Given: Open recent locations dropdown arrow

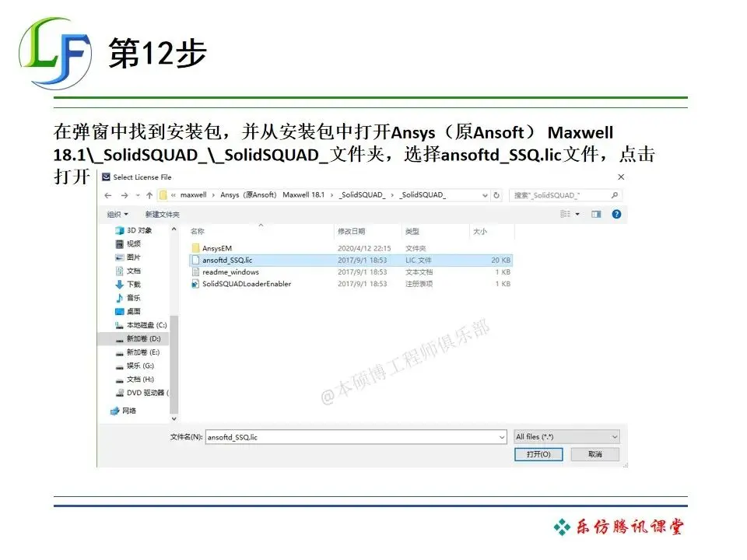Looking at the screenshot, I should 138,195.
